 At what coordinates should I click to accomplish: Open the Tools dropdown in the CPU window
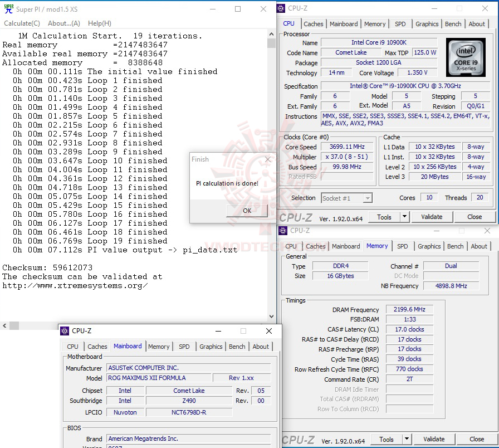(385, 216)
